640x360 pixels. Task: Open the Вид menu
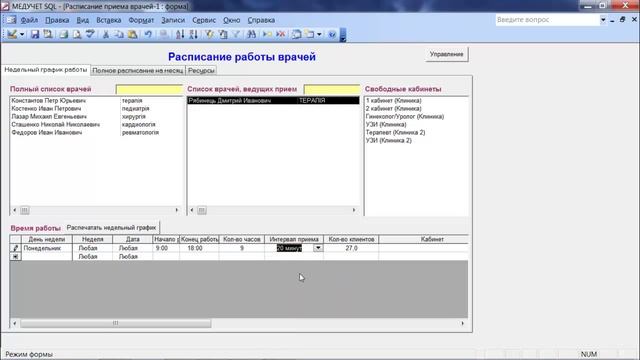[82, 20]
